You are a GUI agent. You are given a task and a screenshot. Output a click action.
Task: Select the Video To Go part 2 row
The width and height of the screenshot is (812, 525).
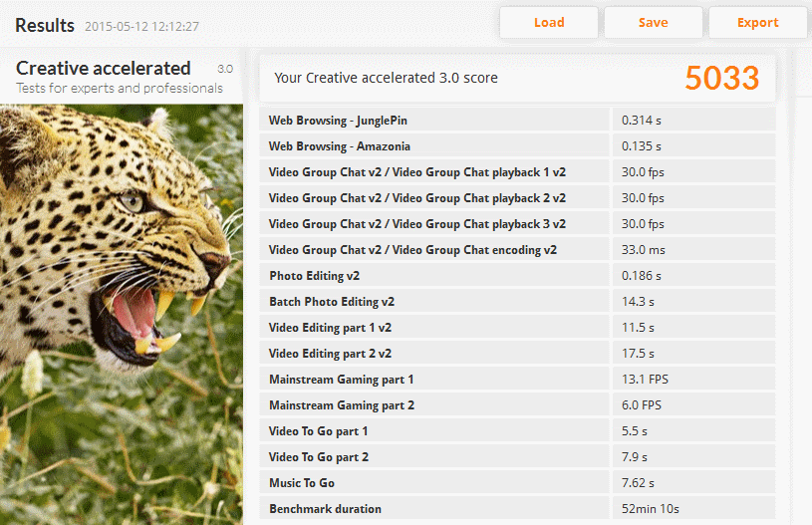click(517, 456)
